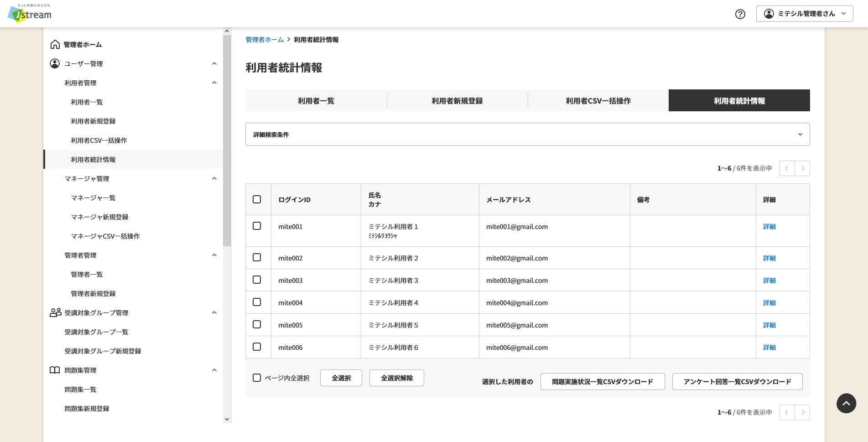Image resolution: width=868 pixels, height=442 pixels.
Task: Open マネージャ一覧 in the sidebar
Action: coord(93,198)
